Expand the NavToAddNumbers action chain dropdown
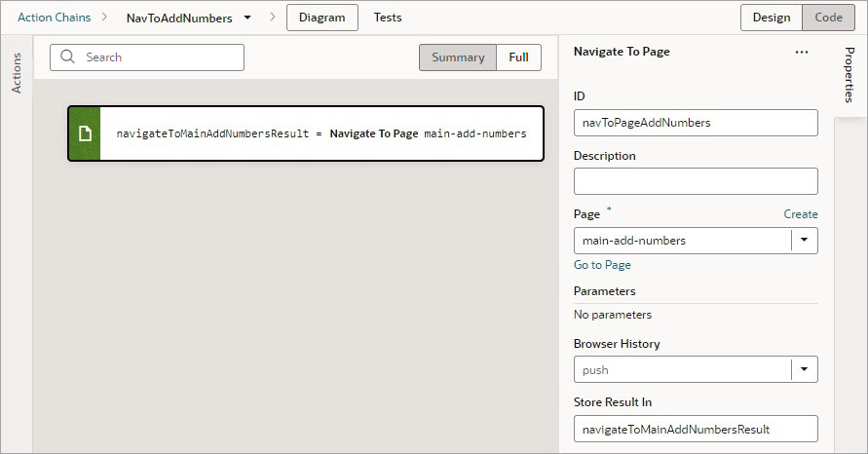The width and height of the screenshot is (868, 454). (248, 18)
